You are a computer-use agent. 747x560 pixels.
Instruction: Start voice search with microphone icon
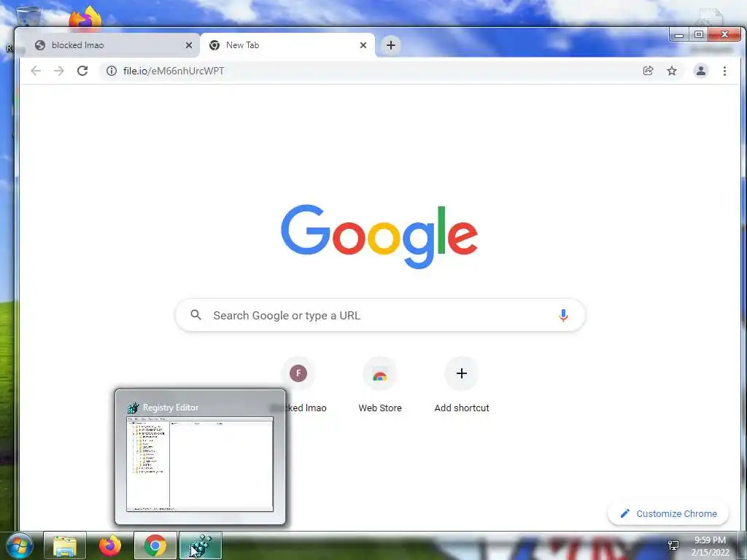tap(563, 315)
